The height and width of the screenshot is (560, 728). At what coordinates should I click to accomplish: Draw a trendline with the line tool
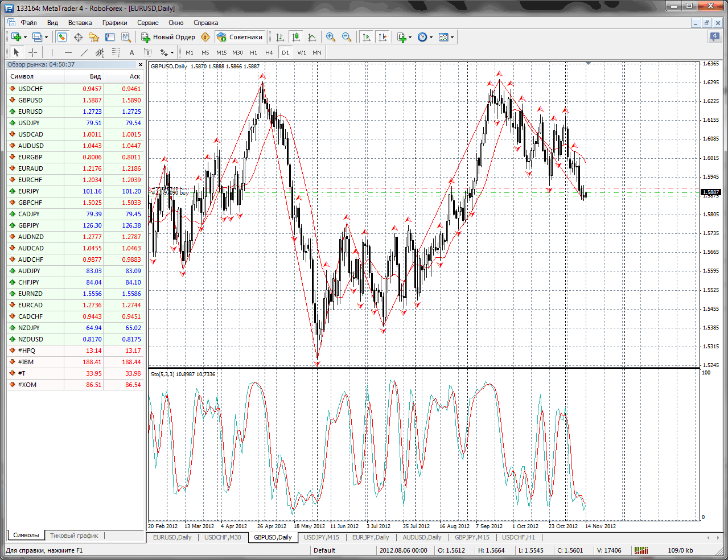(84, 52)
